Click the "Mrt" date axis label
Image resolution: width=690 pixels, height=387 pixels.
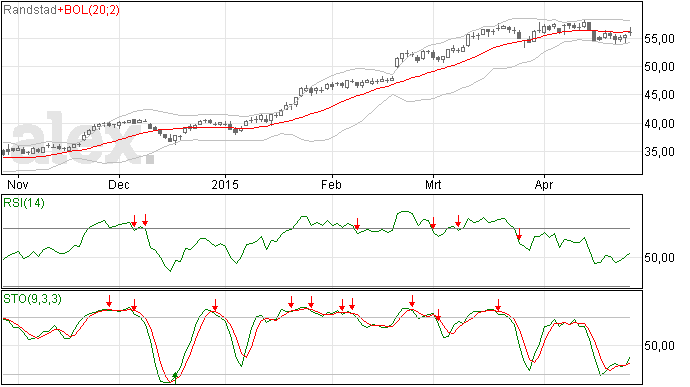pyautogui.click(x=433, y=184)
